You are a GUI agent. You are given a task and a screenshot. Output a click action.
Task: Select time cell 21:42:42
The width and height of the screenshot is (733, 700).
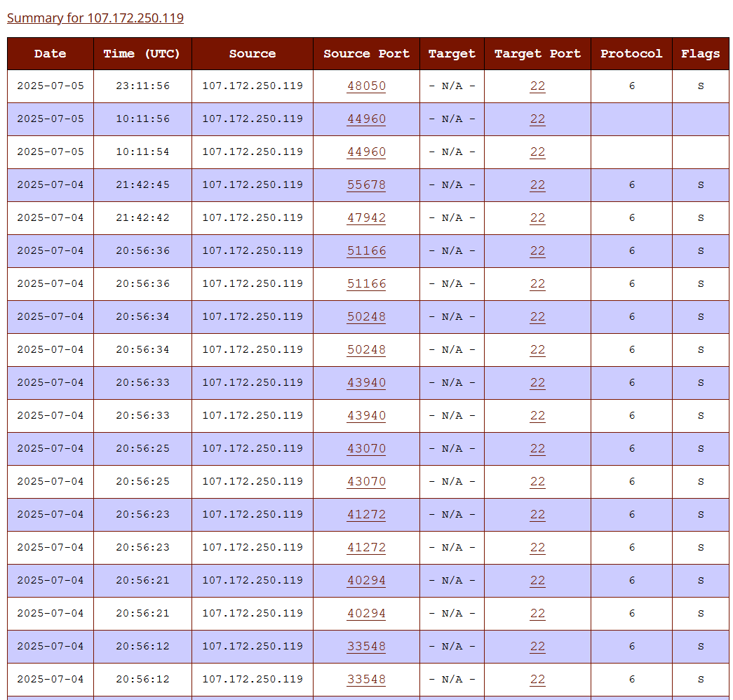(142, 218)
